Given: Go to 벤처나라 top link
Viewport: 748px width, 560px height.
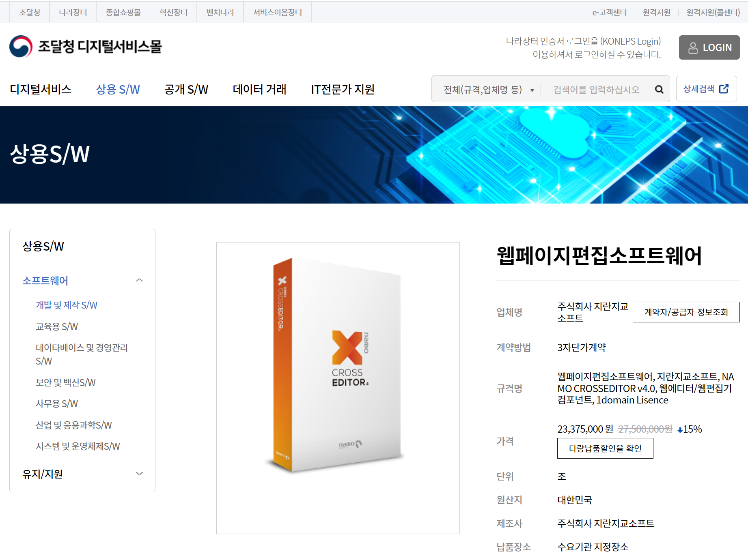Looking at the screenshot, I should pos(220,12).
